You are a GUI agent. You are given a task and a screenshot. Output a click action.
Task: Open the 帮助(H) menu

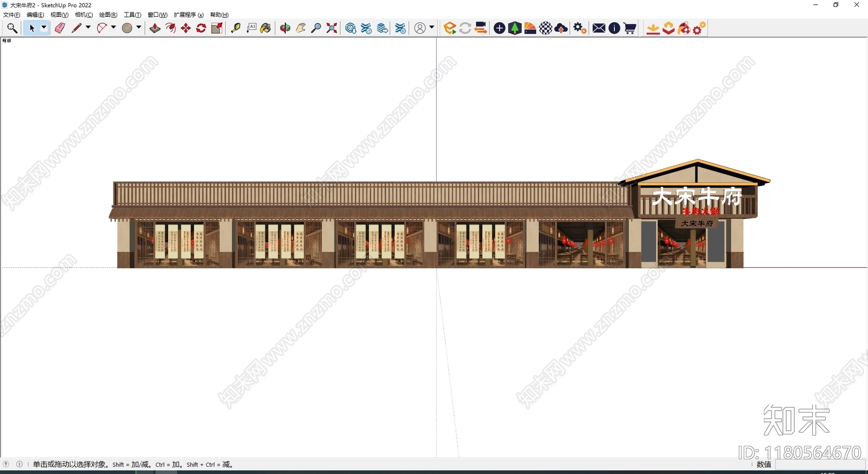[219, 15]
